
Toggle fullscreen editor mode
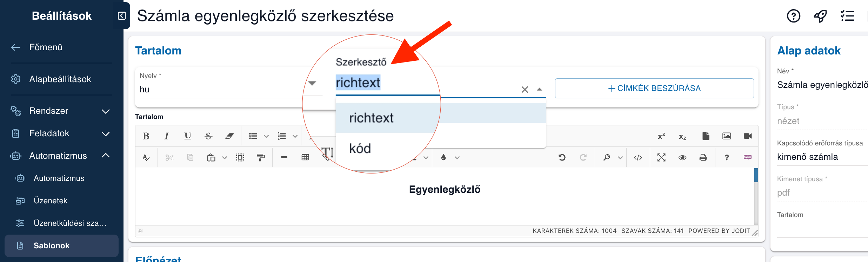(x=661, y=157)
